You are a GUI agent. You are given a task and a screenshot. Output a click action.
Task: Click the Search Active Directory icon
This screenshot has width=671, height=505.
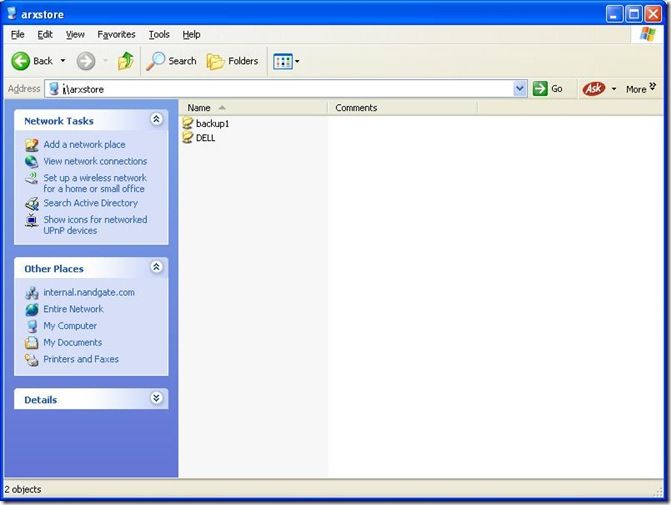pos(31,204)
